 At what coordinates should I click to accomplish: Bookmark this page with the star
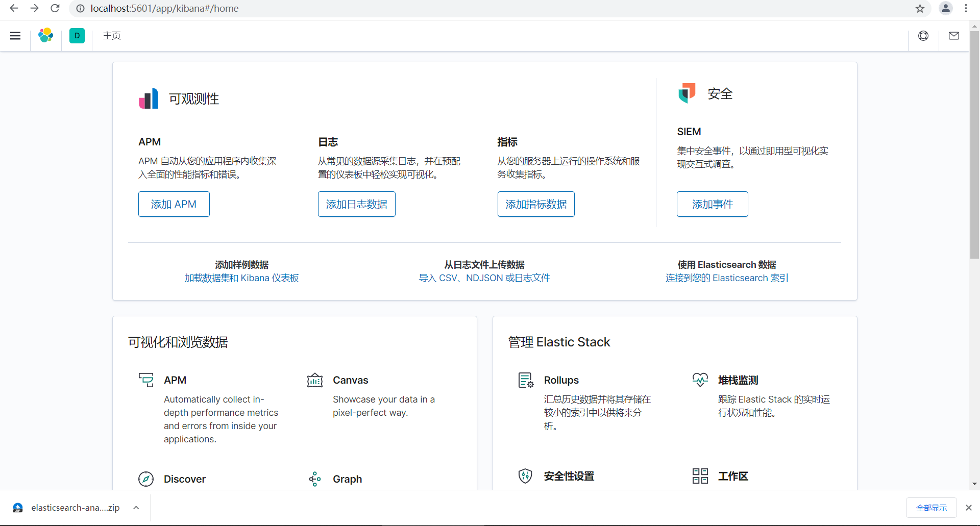coord(920,8)
